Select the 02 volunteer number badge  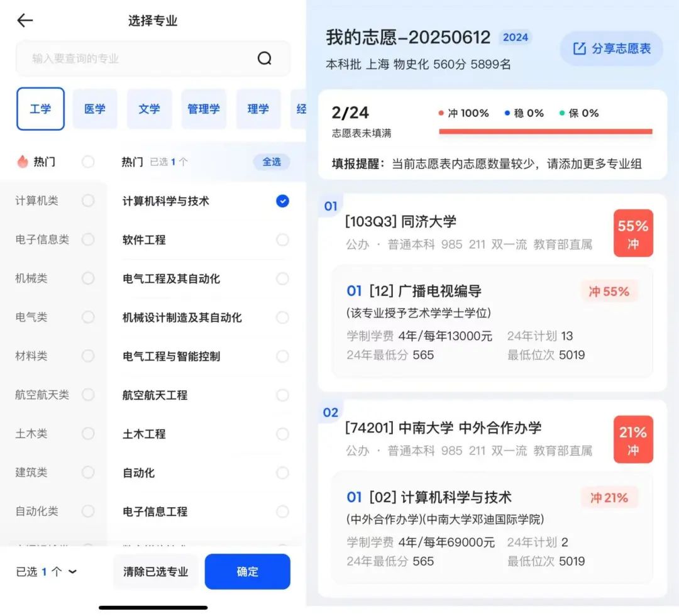click(x=331, y=412)
